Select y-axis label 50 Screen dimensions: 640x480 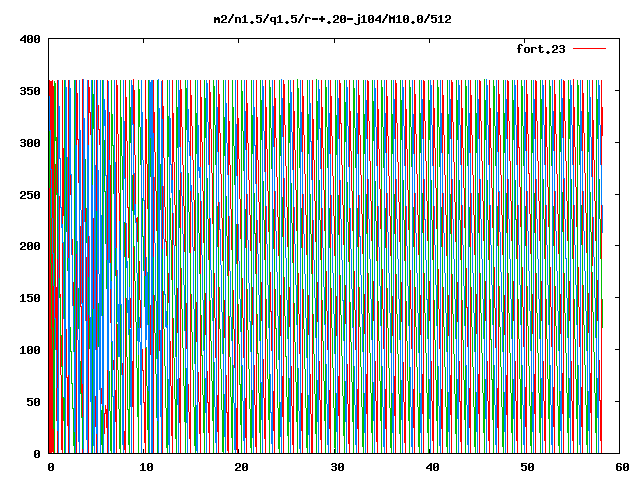point(33,402)
